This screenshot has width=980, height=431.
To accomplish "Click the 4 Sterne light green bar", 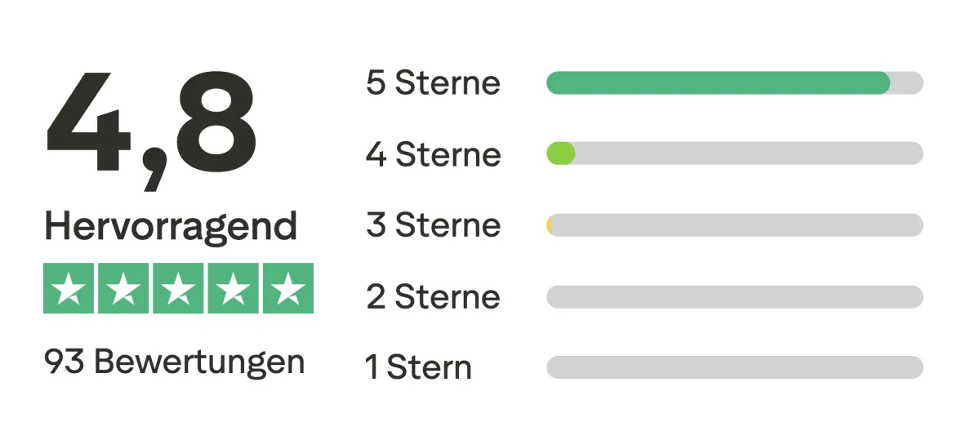I will click(x=561, y=153).
